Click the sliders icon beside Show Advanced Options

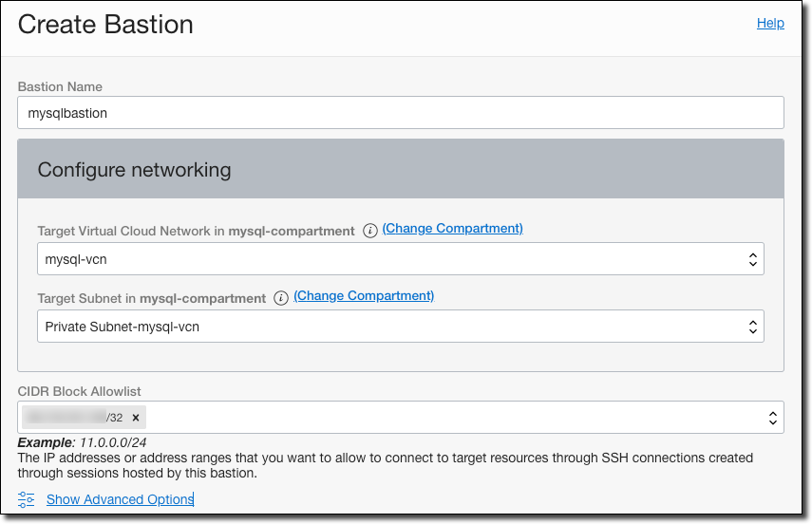click(27, 499)
